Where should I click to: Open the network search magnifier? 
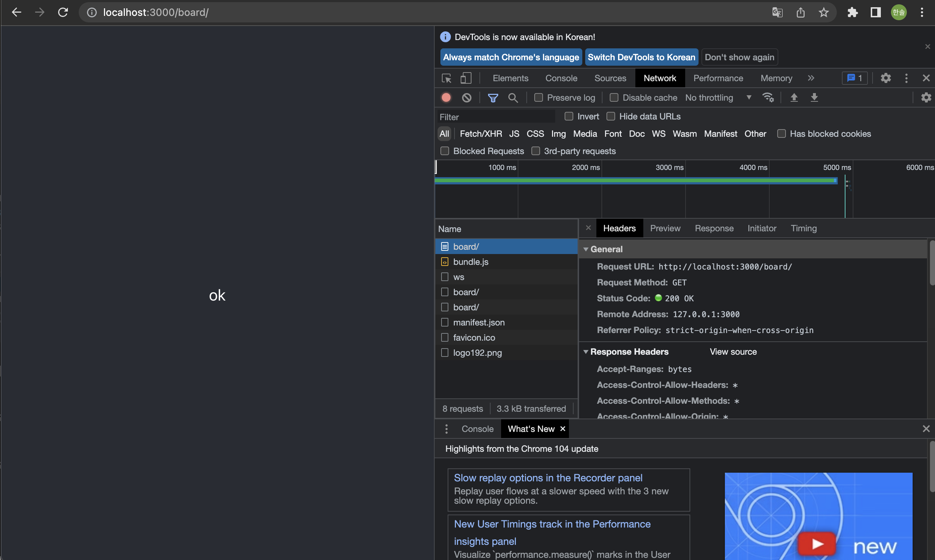(x=513, y=98)
